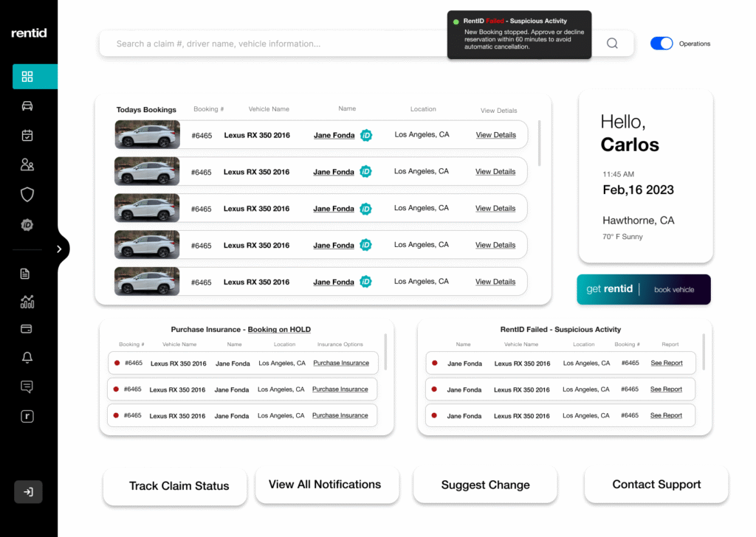The image size is (756, 537).
Task: Open the insurance shield icon in sidebar
Action: click(27, 195)
